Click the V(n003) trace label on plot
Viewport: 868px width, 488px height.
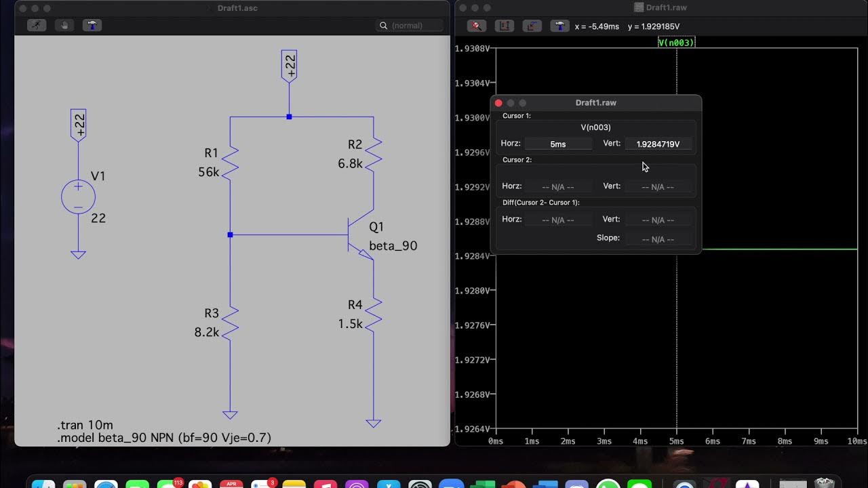point(677,42)
